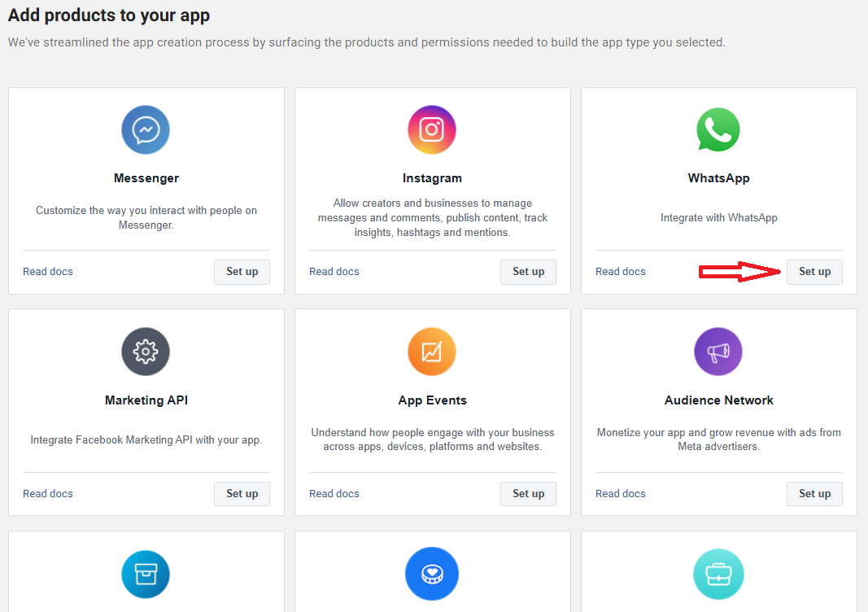Click the green WhatsApp phone icon
The image size is (868, 612).
tap(718, 130)
